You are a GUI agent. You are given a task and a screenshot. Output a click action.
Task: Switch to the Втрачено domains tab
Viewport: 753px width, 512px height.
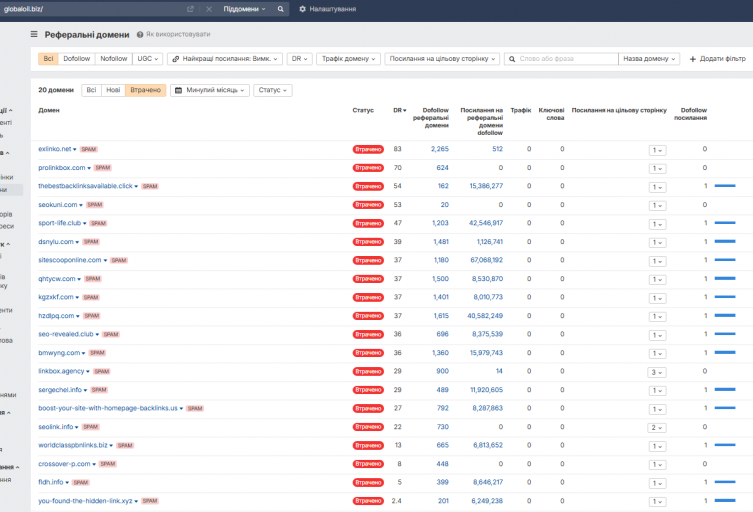(x=146, y=90)
